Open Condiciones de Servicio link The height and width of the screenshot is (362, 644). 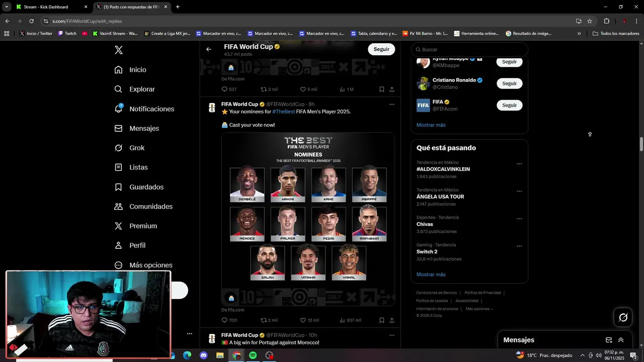pyautogui.click(x=436, y=293)
